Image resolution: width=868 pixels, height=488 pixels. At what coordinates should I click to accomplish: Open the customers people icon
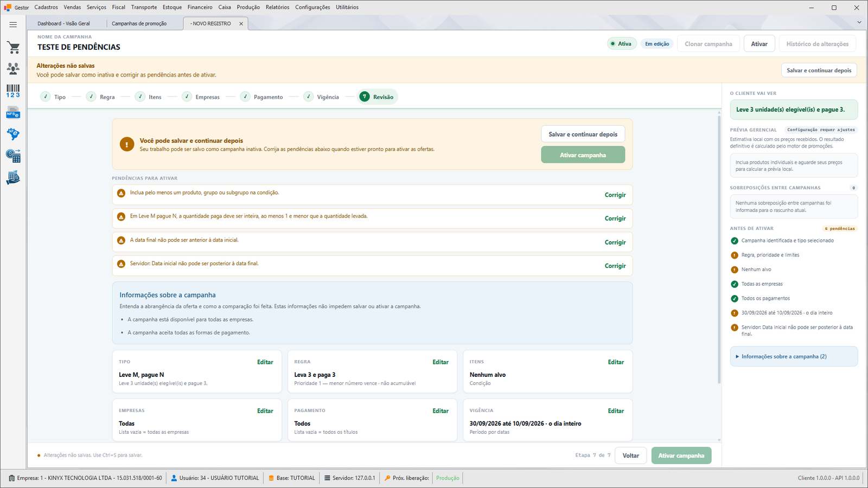click(13, 68)
